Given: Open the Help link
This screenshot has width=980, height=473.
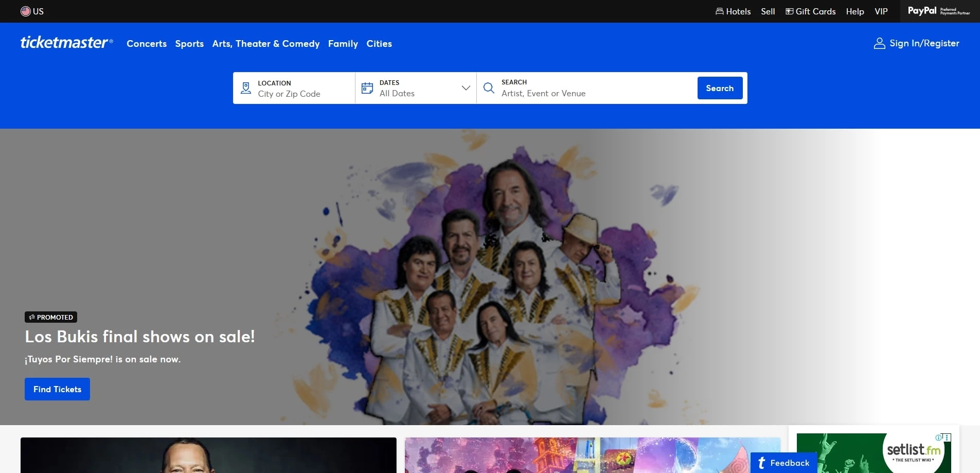Looking at the screenshot, I should click(x=854, y=11).
